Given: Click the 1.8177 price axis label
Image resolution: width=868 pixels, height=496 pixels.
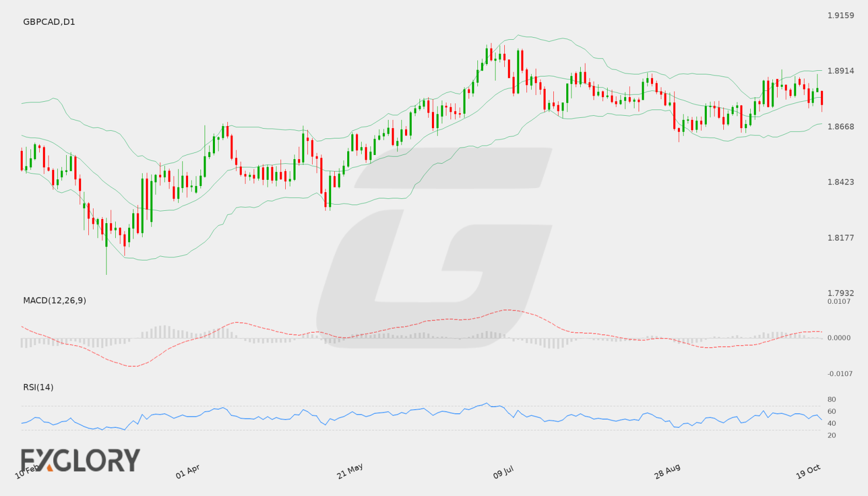Looking at the screenshot, I should 841,238.
